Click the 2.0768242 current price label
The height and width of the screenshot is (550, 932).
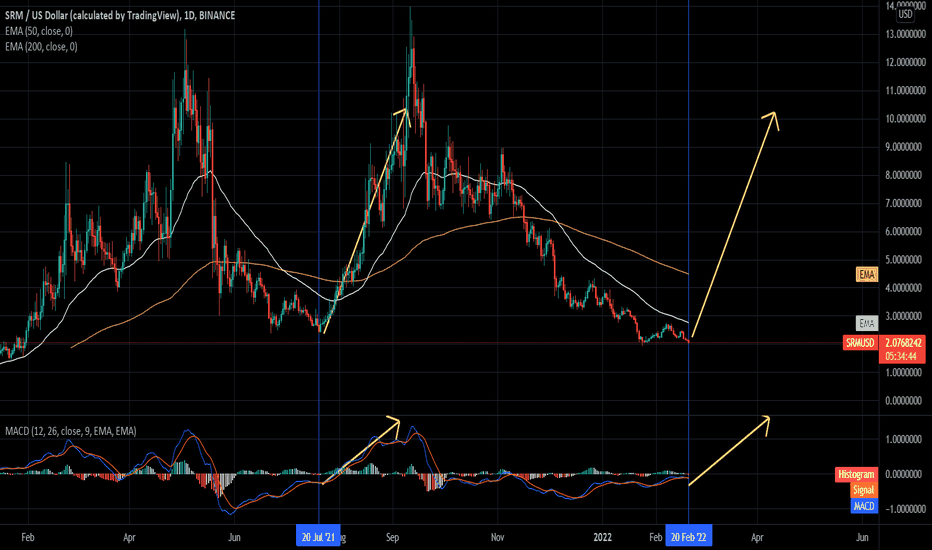click(x=902, y=342)
